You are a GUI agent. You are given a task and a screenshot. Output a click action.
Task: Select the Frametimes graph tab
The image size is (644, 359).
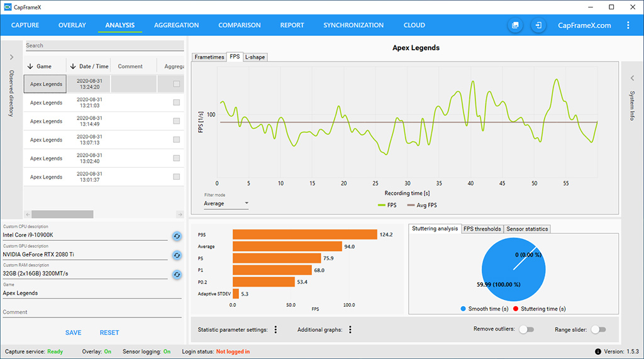pos(209,57)
